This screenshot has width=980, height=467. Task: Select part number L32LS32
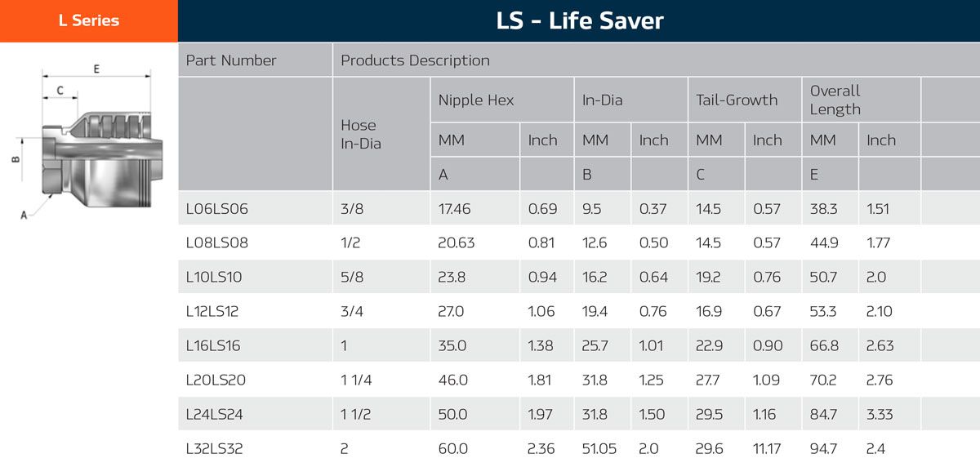click(214, 448)
